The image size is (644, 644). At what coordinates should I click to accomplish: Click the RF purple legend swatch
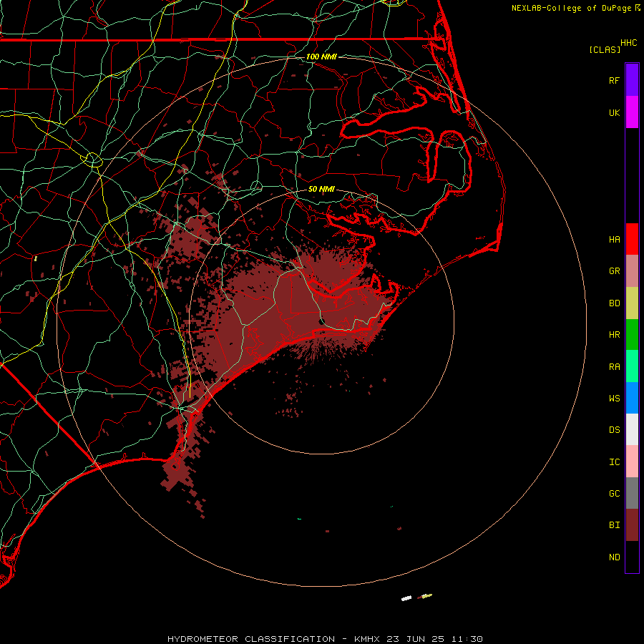632,80
